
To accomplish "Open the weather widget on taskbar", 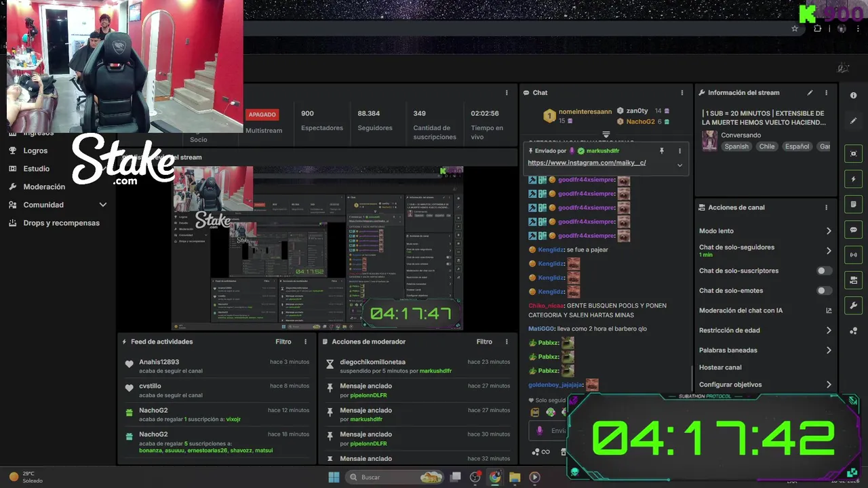I will pos(26,477).
